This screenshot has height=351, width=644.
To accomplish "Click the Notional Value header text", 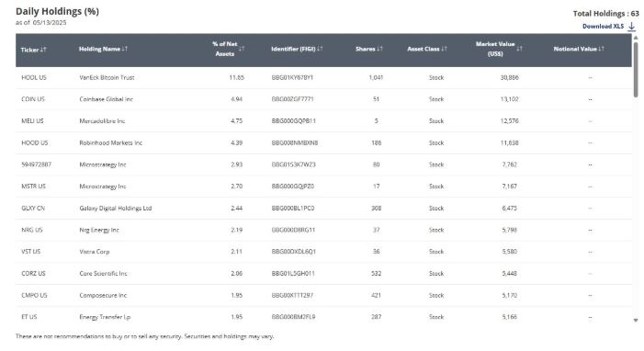I will pos(575,49).
